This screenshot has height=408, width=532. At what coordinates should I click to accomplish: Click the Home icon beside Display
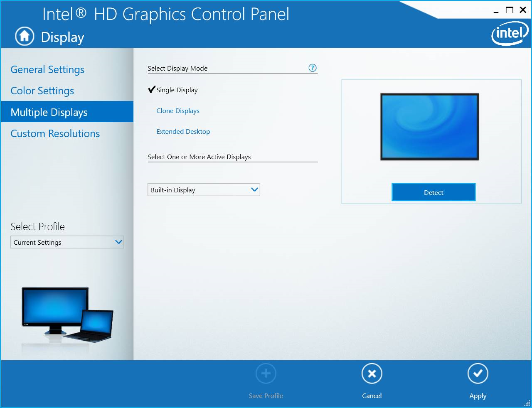[x=25, y=36]
